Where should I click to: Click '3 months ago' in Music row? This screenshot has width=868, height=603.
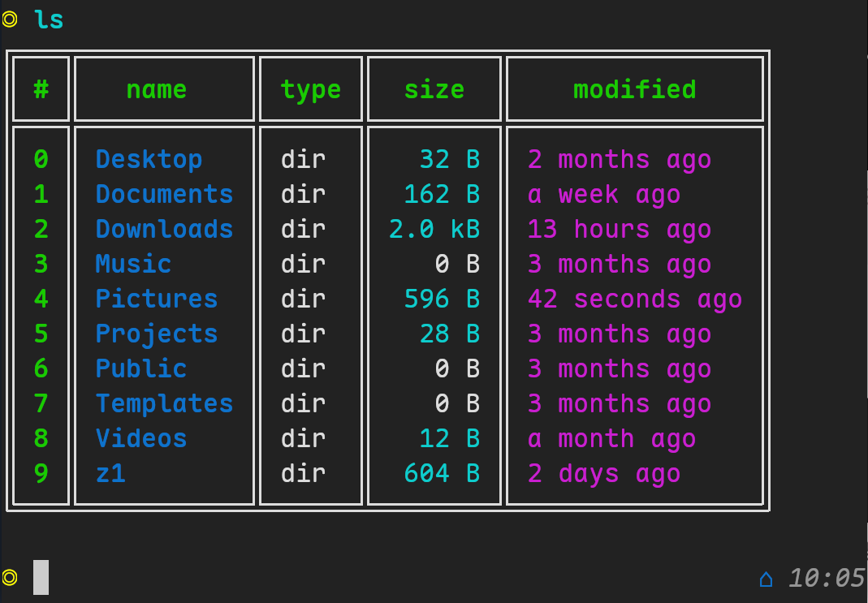click(x=620, y=265)
